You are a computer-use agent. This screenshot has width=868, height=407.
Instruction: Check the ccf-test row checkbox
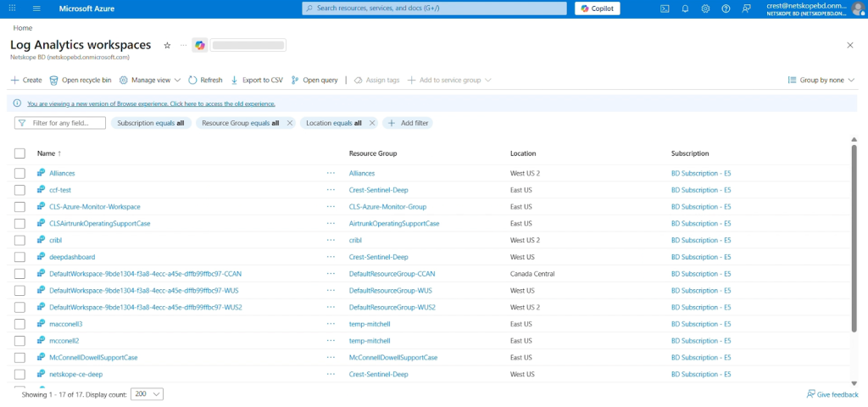[x=20, y=190]
